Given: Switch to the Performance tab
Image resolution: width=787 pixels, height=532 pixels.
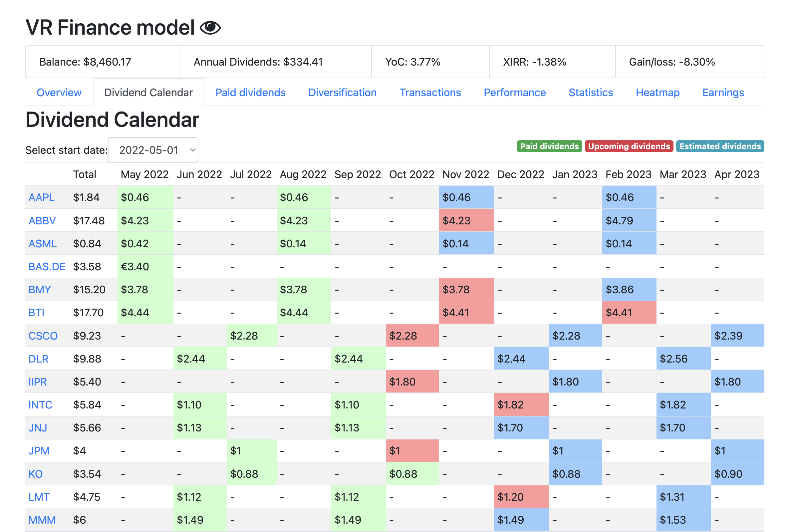Looking at the screenshot, I should 514,93.
